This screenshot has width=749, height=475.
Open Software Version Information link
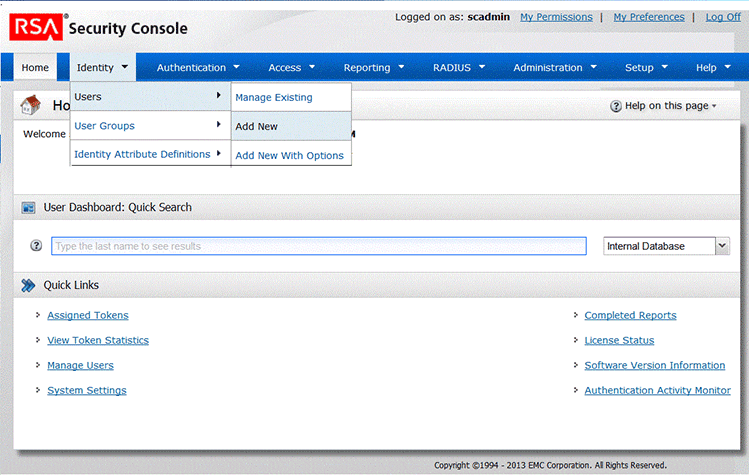[655, 366]
